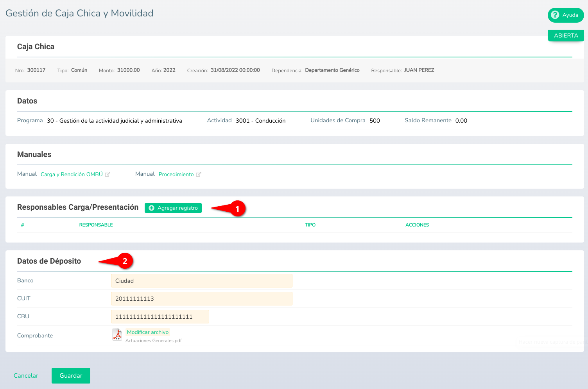Click the # column header
The height and width of the screenshot is (389, 588).
23,225
